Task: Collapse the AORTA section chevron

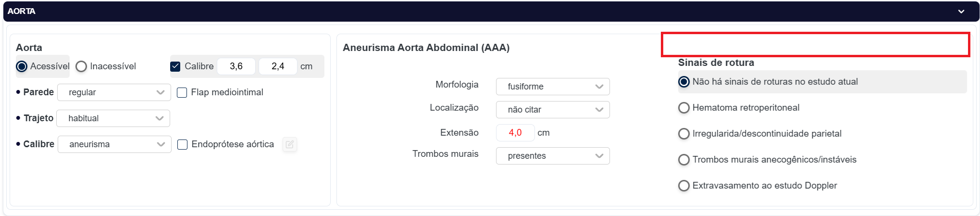Action: (x=961, y=12)
